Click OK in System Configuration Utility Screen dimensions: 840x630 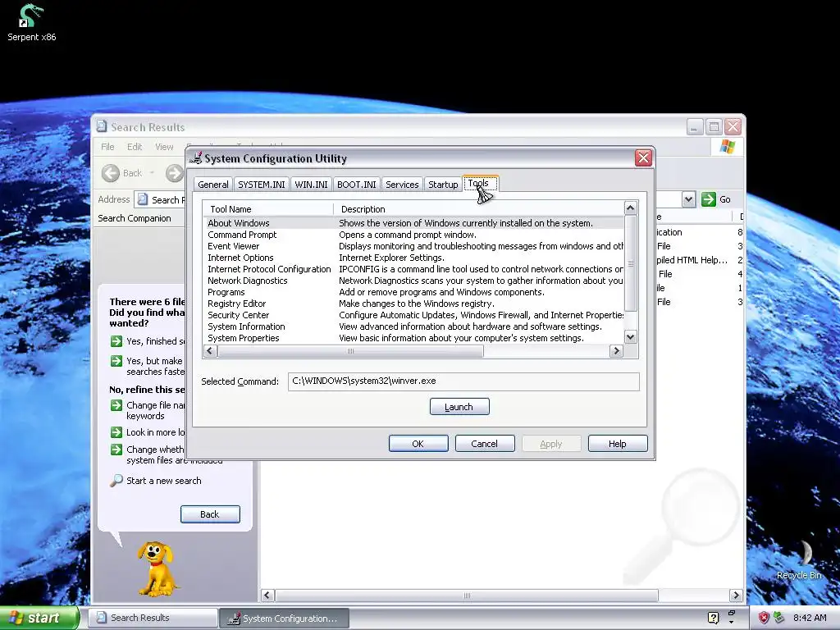(x=418, y=444)
